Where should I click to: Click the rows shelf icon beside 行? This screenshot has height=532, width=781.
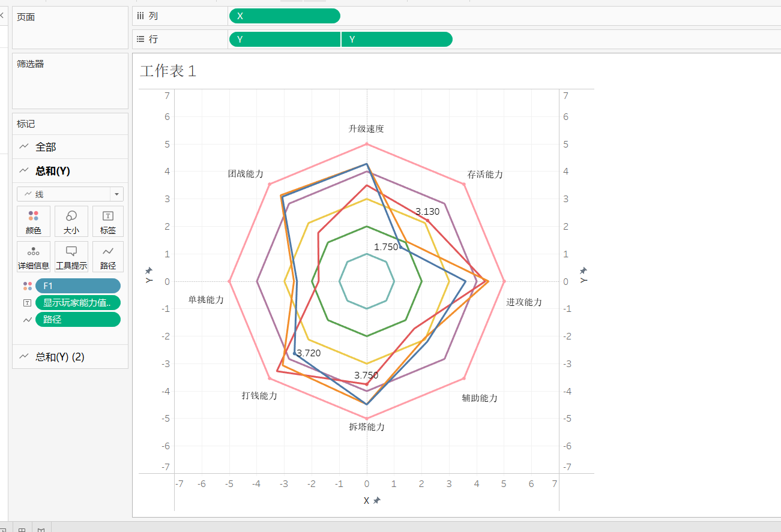click(x=140, y=39)
